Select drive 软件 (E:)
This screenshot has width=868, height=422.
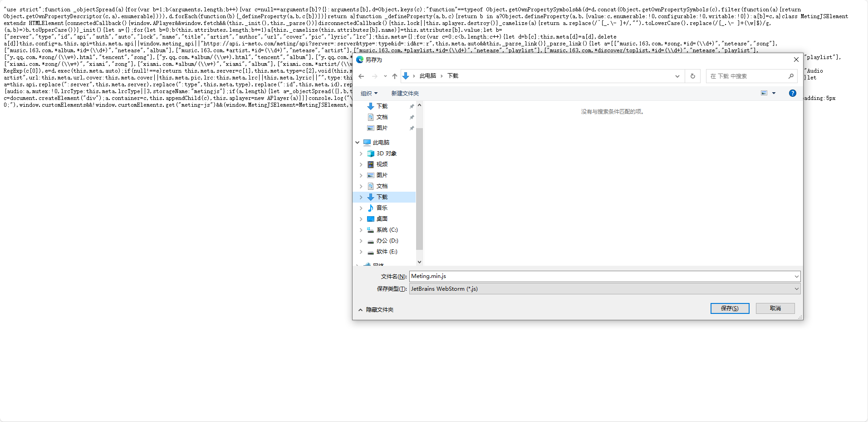coord(387,252)
